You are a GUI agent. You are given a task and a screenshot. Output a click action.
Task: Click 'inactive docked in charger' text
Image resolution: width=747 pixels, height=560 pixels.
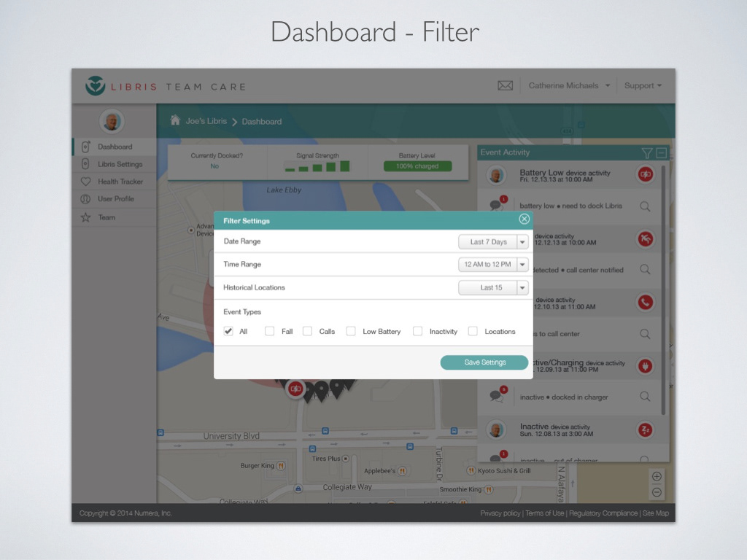564,397
